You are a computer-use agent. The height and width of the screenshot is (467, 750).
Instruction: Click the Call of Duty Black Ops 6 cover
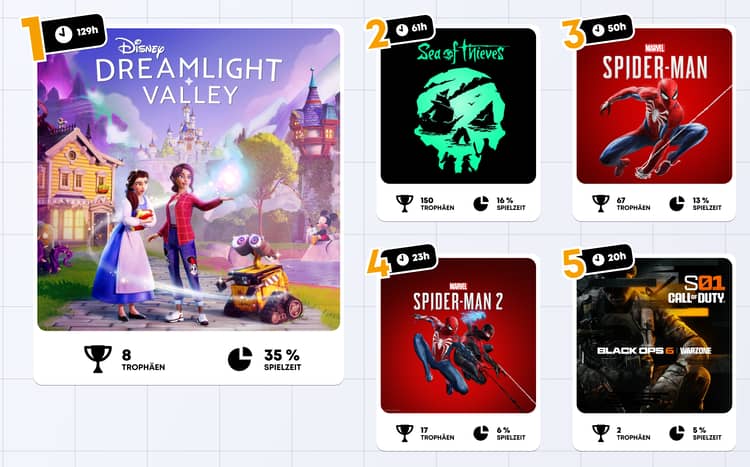click(654, 335)
